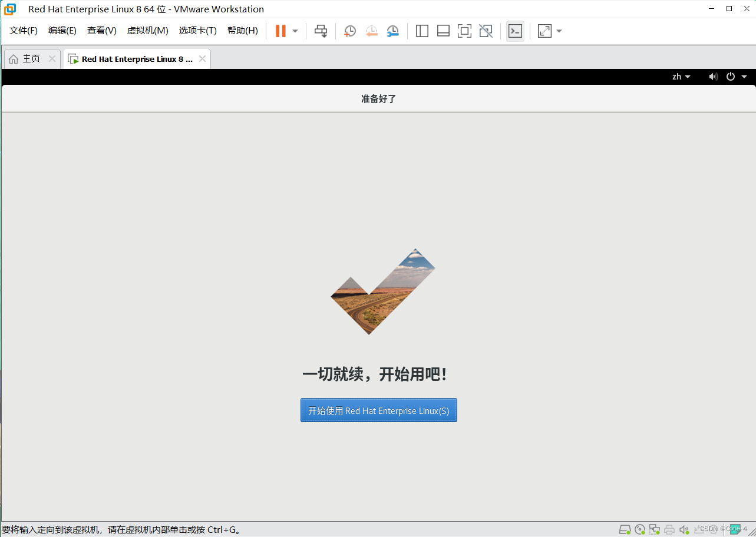756x537 pixels.
Task: Open the 编辑(E) menu
Action: (x=62, y=31)
